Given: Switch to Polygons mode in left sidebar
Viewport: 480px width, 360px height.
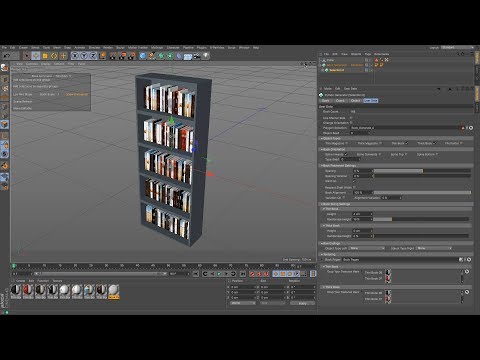Looking at the screenshot, I should point(5,124).
